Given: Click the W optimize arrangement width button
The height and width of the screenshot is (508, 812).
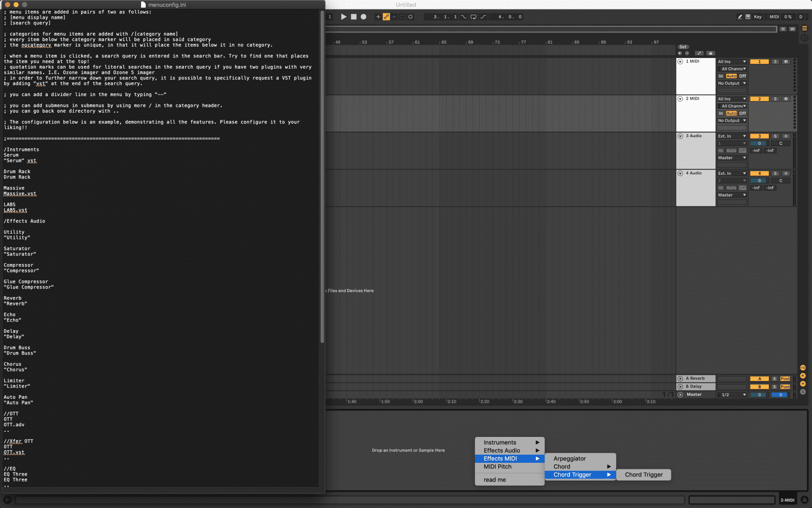Looking at the screenshot, I should (x=792, y=29).
